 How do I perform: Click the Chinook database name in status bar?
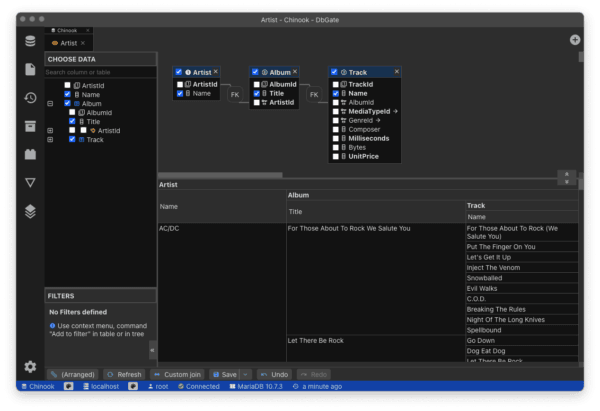point(42,387)
